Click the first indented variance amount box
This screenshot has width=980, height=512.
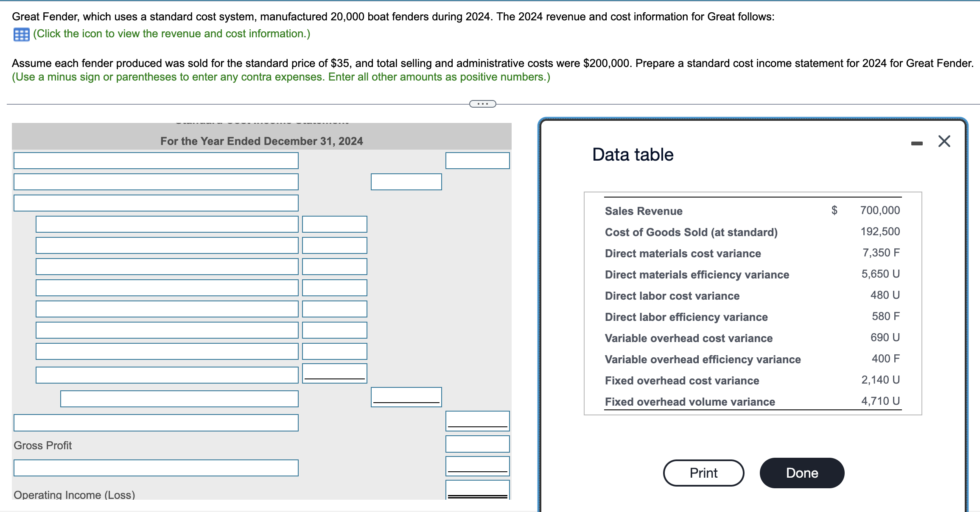click(334, 224)
